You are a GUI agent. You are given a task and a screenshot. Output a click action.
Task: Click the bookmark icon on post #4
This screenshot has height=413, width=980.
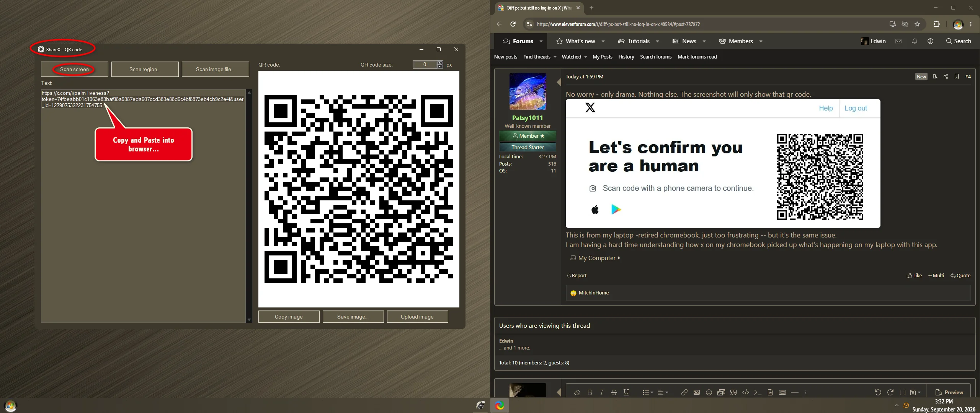[x=956, y=76]
